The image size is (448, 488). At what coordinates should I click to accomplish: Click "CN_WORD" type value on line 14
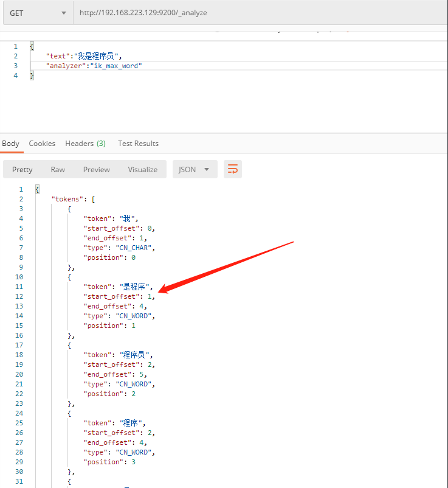(133, 316)
